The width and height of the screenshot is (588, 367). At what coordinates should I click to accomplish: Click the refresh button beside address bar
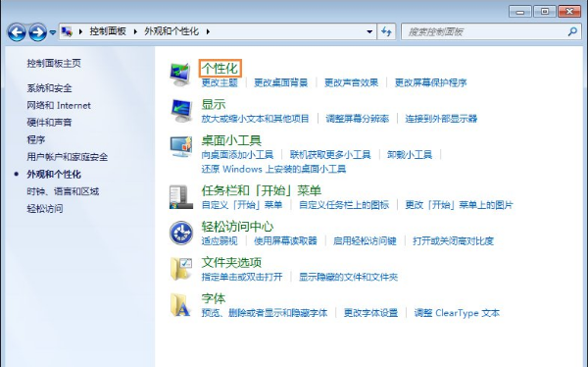(386, 31)
